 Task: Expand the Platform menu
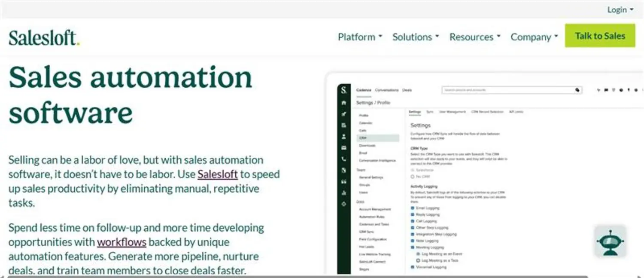coord(360,37)
